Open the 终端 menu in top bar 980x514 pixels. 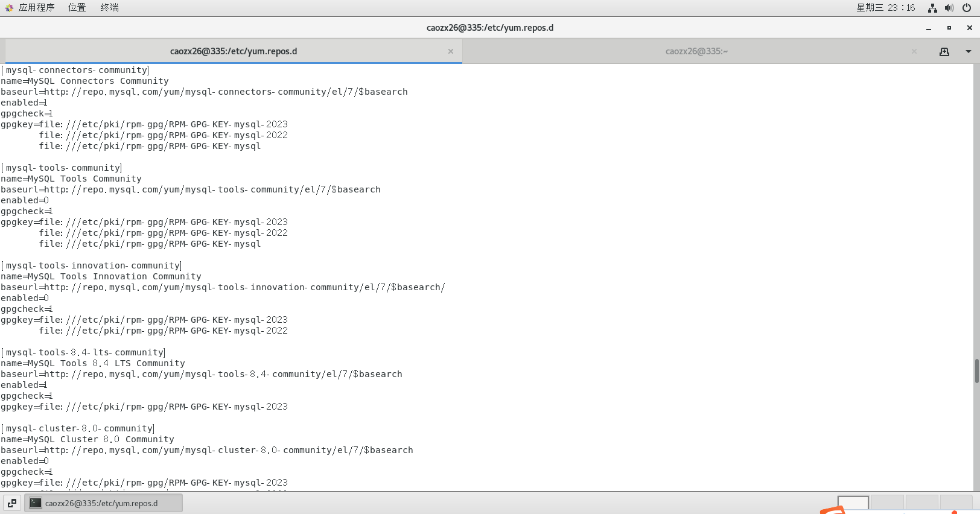pyautogui.click(x=109, y=7)
